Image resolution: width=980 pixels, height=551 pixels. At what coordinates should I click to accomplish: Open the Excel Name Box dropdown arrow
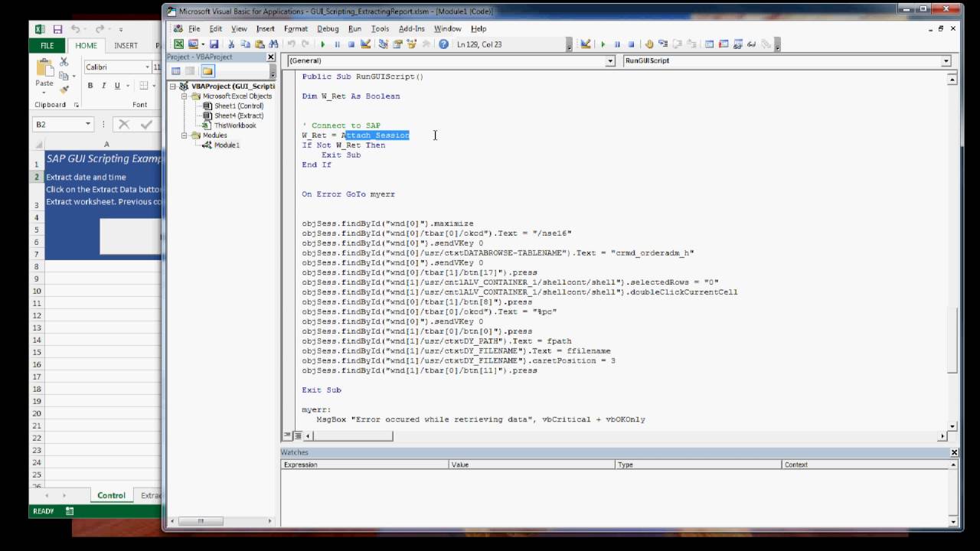pos(88,124)
